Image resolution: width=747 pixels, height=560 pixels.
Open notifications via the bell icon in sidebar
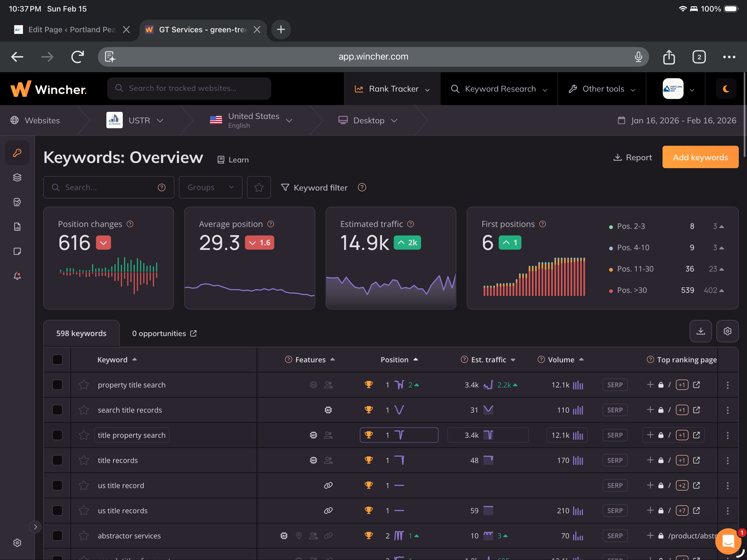(x=17, y=276)
